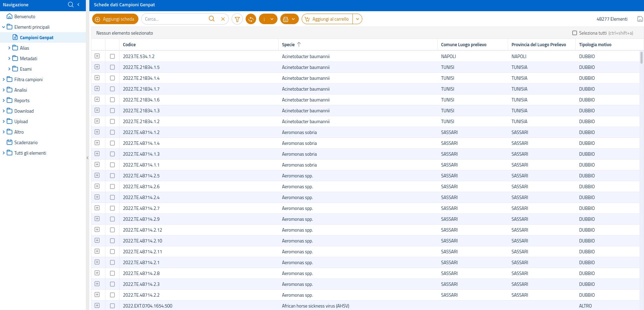Expand row details for 2023.TE.534.1.2
644x310 pixels.
(97, 56)
